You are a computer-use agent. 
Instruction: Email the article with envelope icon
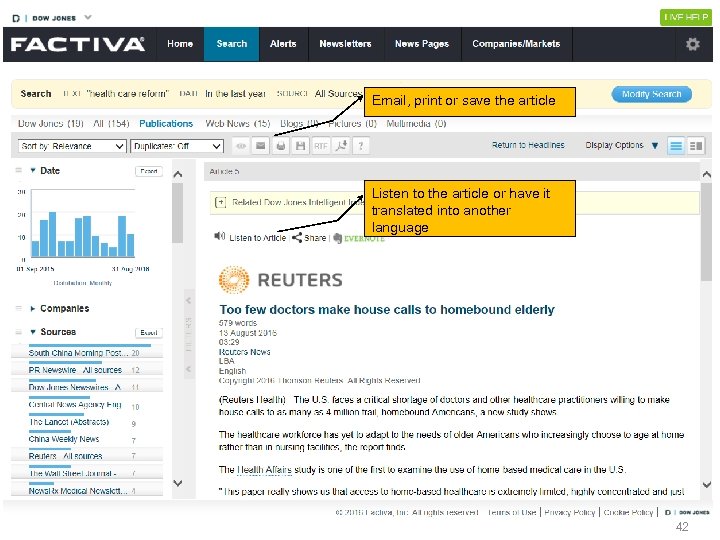(x=260, y=146)
